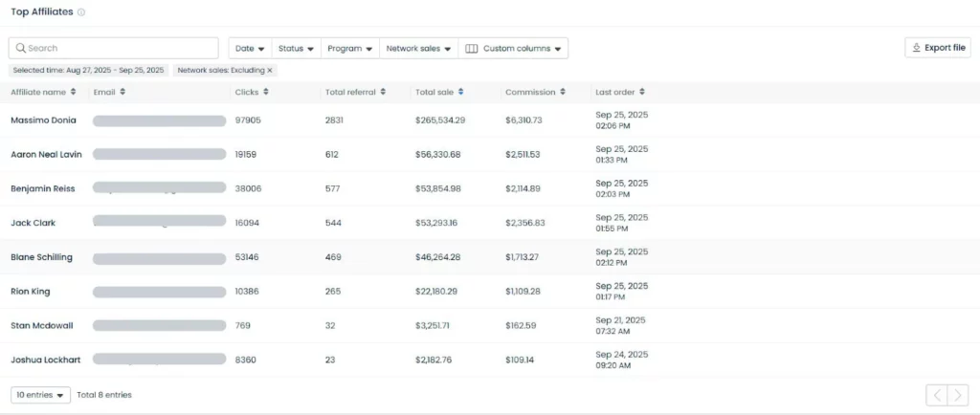
Task: Open the Program filter dropdown
Action: pos(349,48)
